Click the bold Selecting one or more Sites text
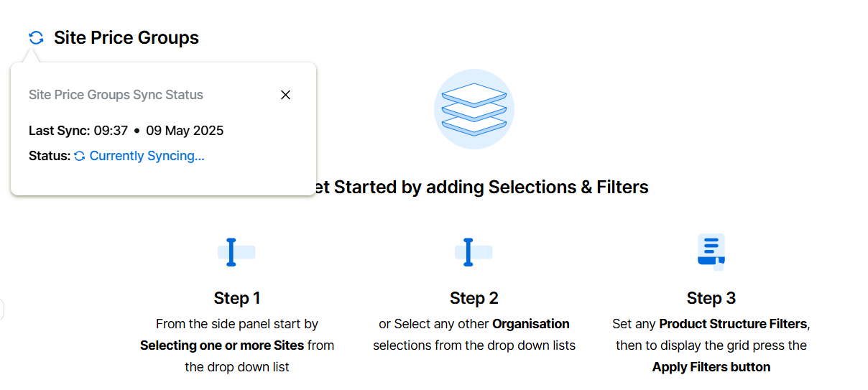 coord(221,345)
